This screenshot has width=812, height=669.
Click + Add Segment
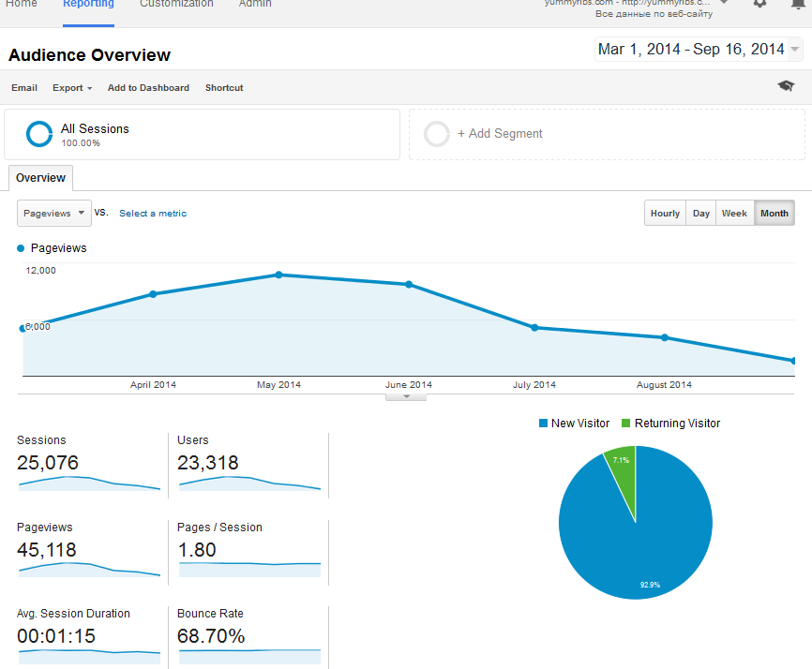point(500,133)
